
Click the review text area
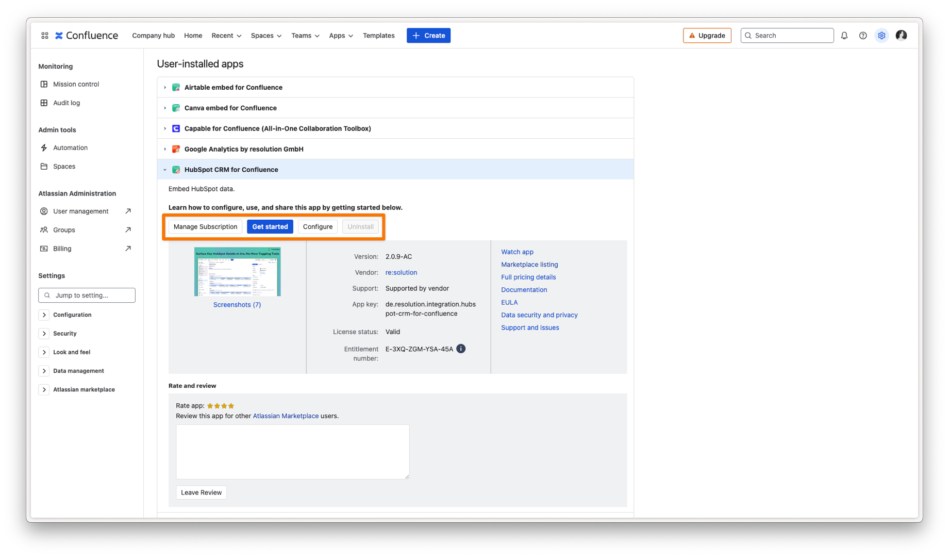tap(292, 452)
